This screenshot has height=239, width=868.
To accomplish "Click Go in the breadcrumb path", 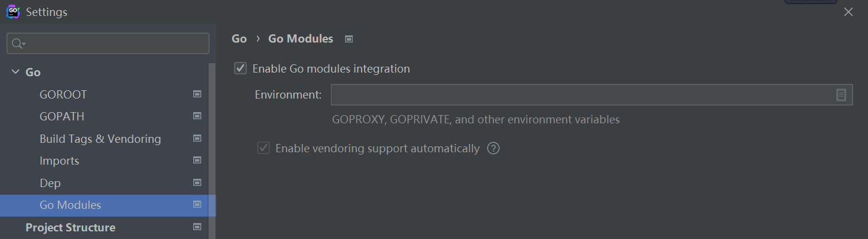I will 239,39.
